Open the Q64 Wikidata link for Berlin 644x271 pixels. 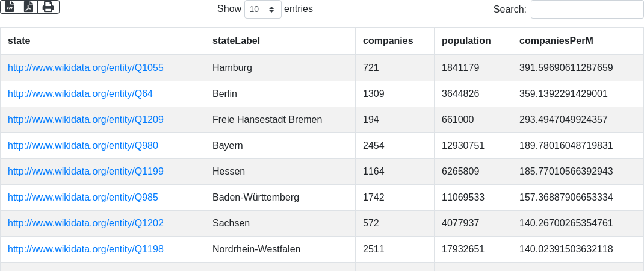point(80,94)
